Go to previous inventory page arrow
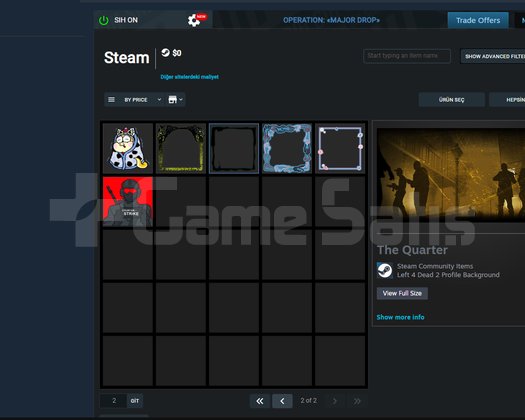 tap(282, 401)
